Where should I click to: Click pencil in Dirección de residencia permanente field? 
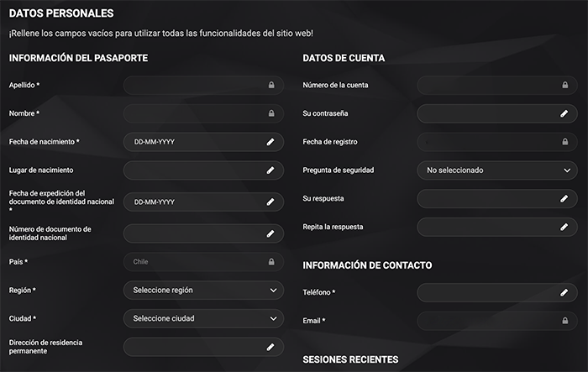270,346
